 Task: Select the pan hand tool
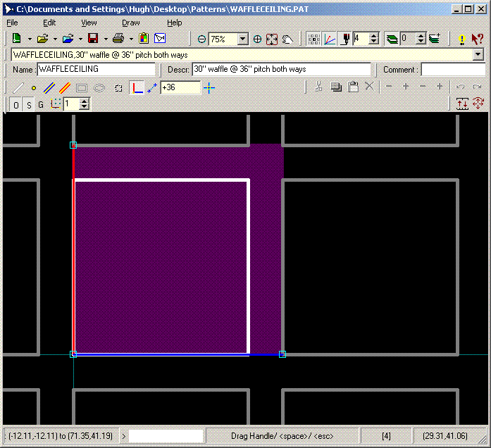(288, 39)
